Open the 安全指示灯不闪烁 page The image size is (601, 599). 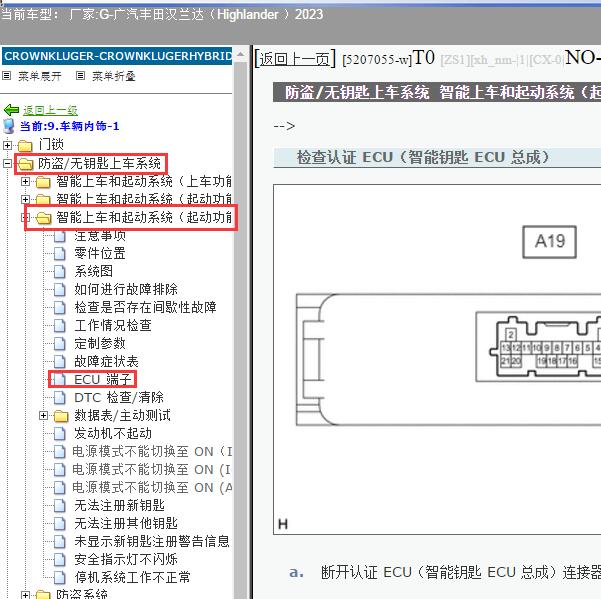[126, 560]
